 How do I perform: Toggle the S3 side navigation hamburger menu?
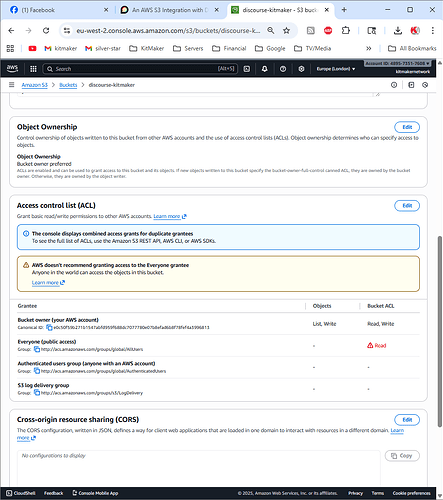(x=12, y=85)
